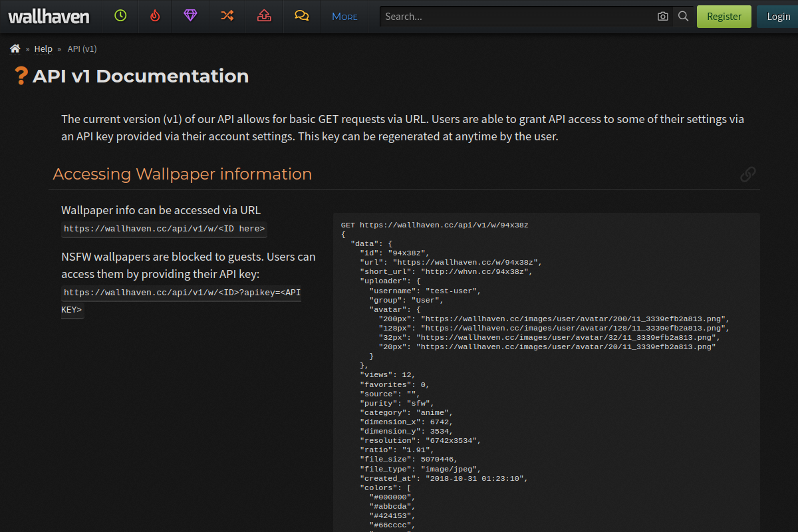The image size is (798, 532).
Task: Click the "resolution": "6742x3534" line
Action: 420,440
